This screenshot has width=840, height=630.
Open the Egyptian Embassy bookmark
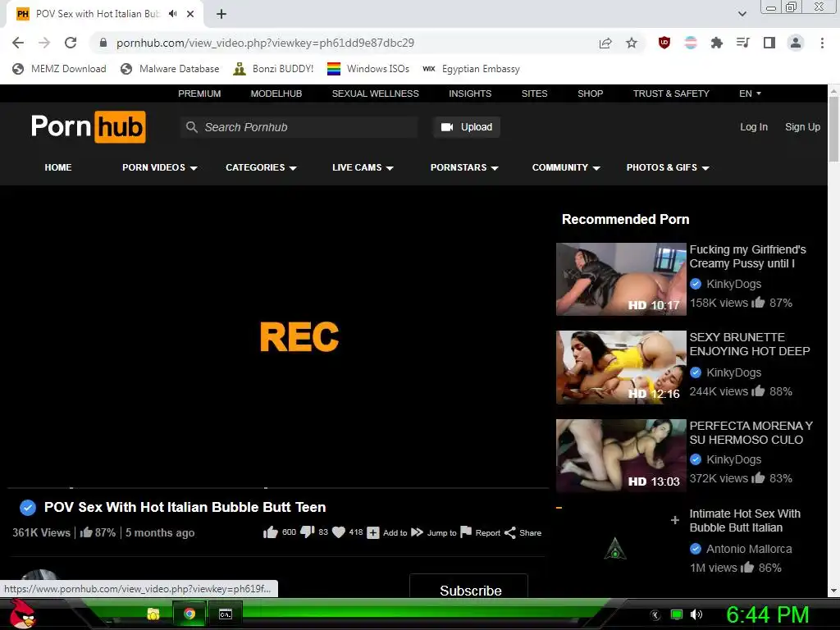[x=472, y=69]
